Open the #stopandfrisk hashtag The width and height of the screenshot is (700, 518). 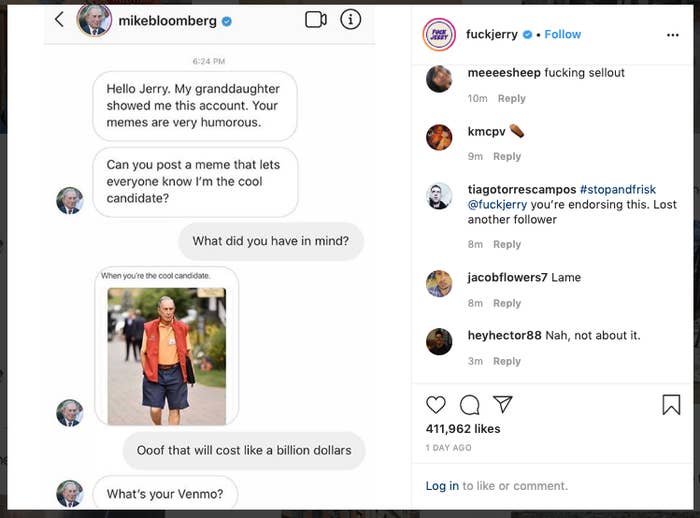click(x=618, y=189)
